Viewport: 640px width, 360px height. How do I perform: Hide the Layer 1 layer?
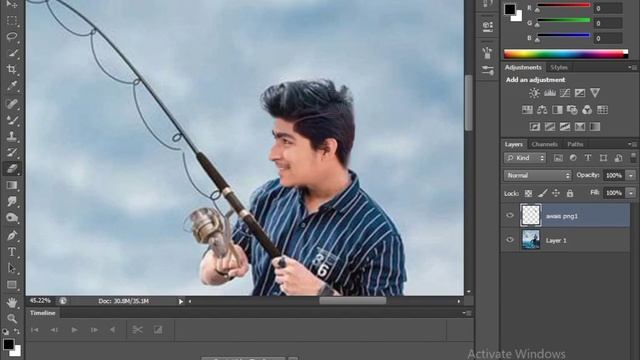click(510, 240)
